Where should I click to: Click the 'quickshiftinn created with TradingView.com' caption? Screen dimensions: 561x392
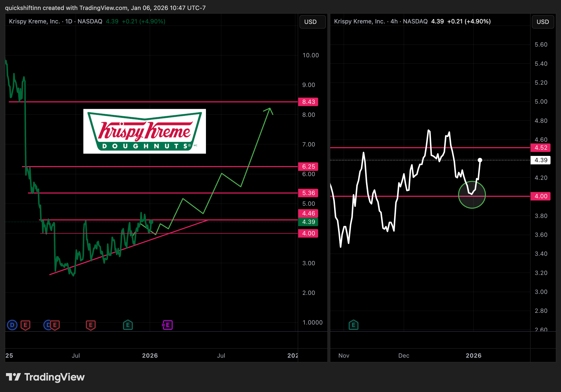[x=67, y=8]
